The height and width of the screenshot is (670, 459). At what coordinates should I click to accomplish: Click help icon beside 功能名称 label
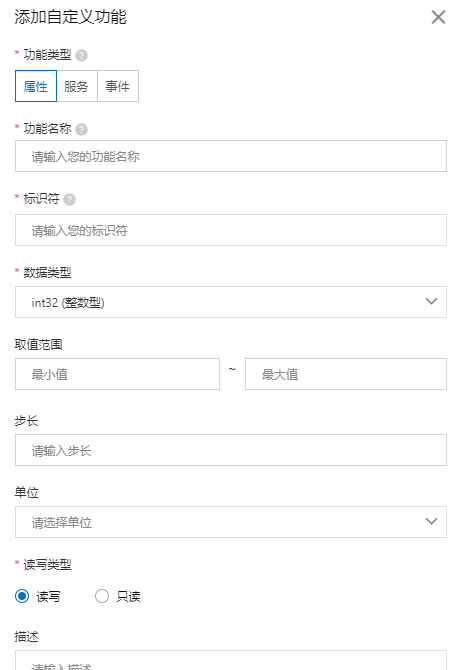click(81, 129)
